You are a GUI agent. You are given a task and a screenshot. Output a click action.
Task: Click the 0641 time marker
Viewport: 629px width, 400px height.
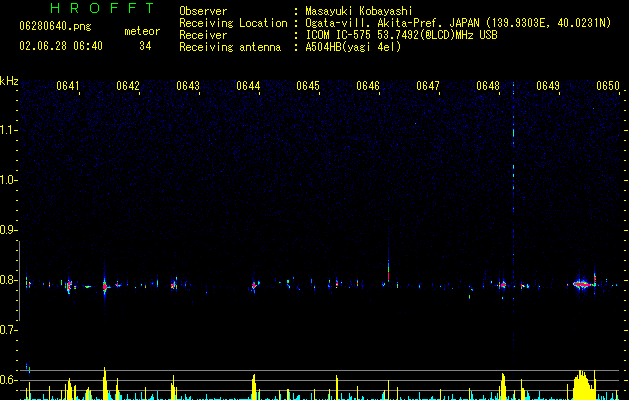[67, 86]
